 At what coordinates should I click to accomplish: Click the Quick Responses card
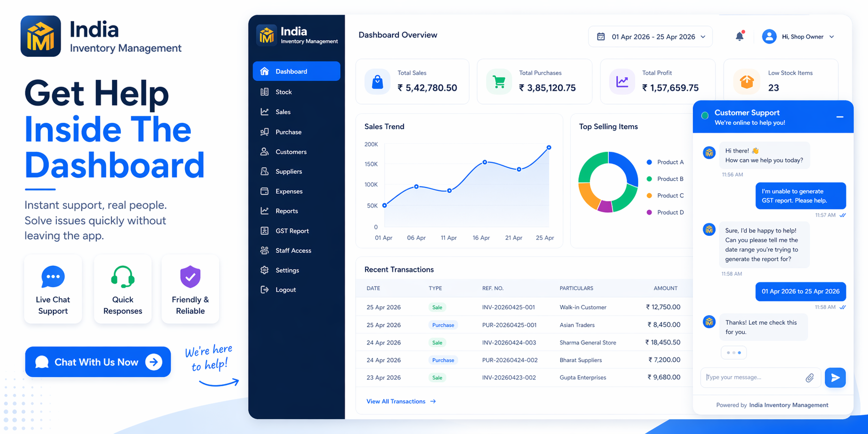[123, 289]
